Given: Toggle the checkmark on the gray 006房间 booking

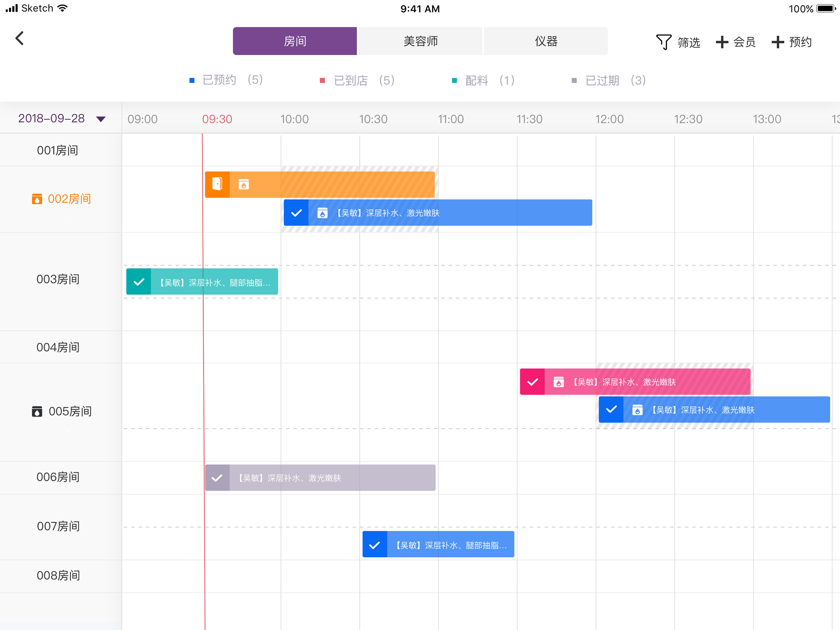Looking at the screenshot, I should (217, 478).
